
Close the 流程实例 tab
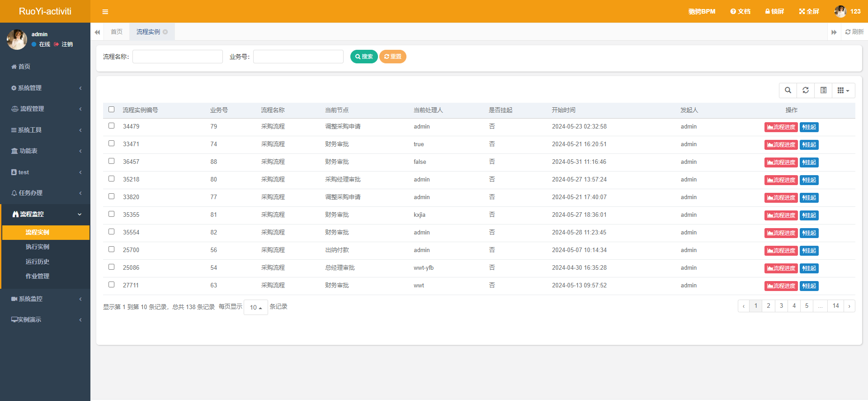pyautogui.click(x=165, y=32)
